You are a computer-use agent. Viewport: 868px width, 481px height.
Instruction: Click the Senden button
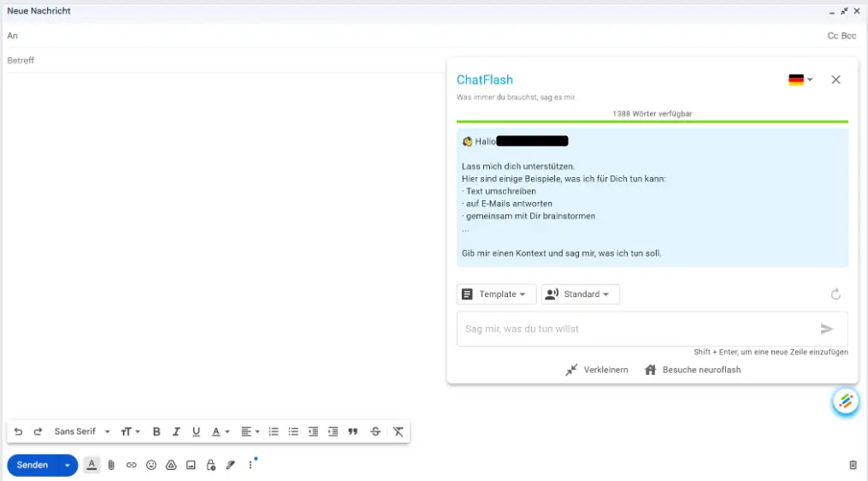pos(32,465)
